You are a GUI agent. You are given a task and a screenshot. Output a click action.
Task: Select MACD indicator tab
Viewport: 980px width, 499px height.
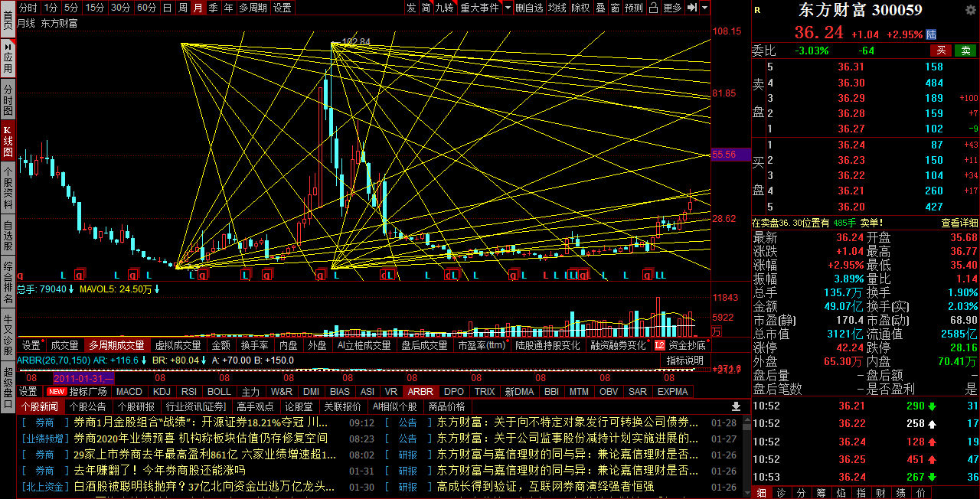click(x=129, y=391)
